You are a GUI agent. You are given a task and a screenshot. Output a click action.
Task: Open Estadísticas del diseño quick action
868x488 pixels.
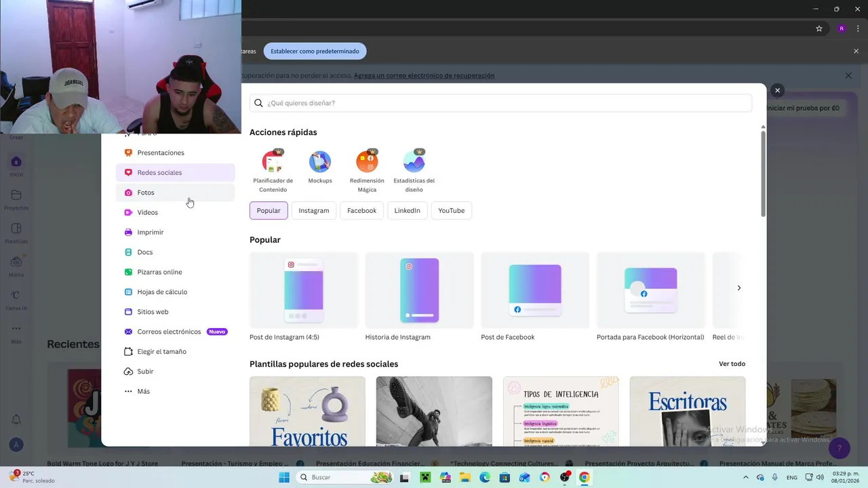[414, 171]
